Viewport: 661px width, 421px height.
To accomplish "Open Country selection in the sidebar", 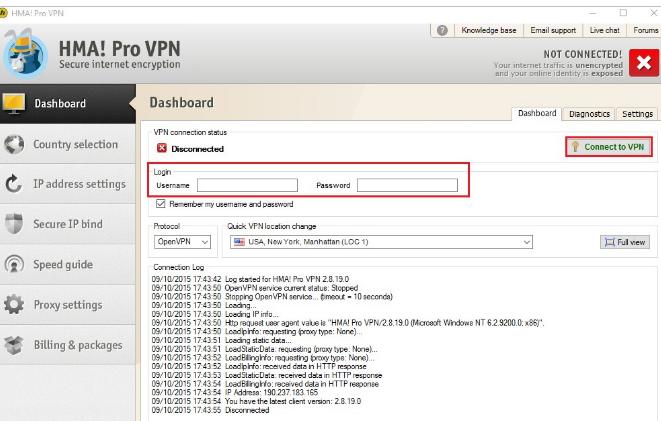I will 67,144.
